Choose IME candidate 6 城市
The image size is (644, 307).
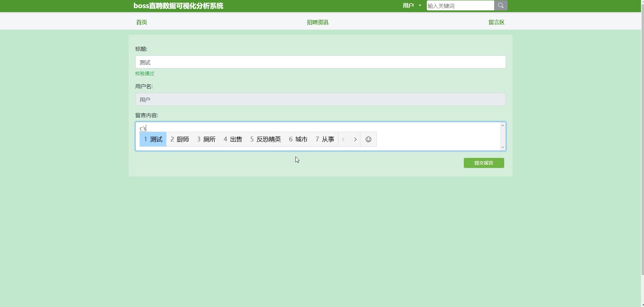tap(298, 139)
